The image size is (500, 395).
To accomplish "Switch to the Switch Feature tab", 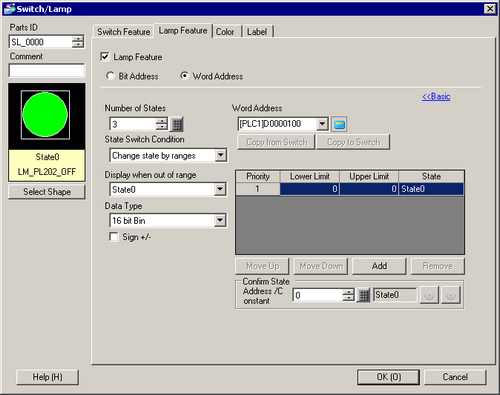I will coord(124,32).
